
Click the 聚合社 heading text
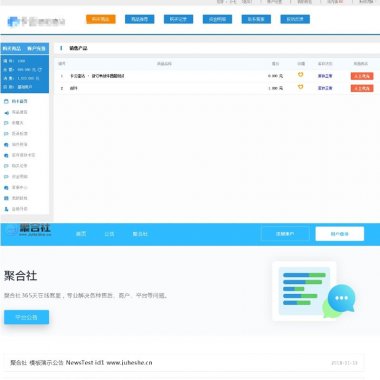point(20,276)
